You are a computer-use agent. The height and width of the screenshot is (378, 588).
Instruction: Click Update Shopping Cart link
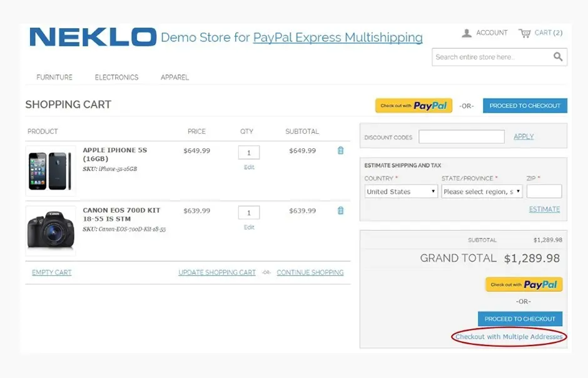217,272
